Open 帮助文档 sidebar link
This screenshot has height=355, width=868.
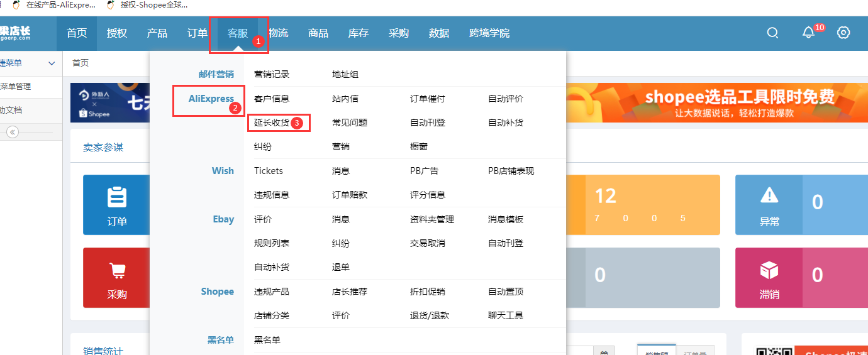[x=11, y=110]
